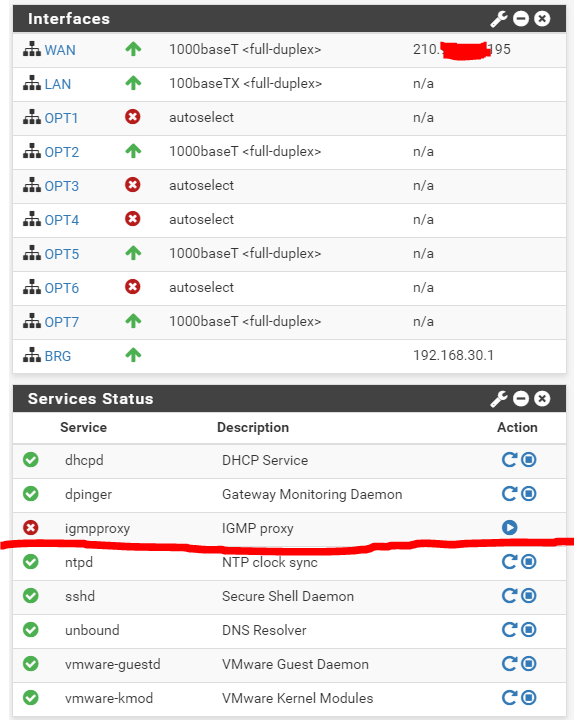Close the Services Status widget
Screen dimensions: 574x720
(x=542, y=399)
